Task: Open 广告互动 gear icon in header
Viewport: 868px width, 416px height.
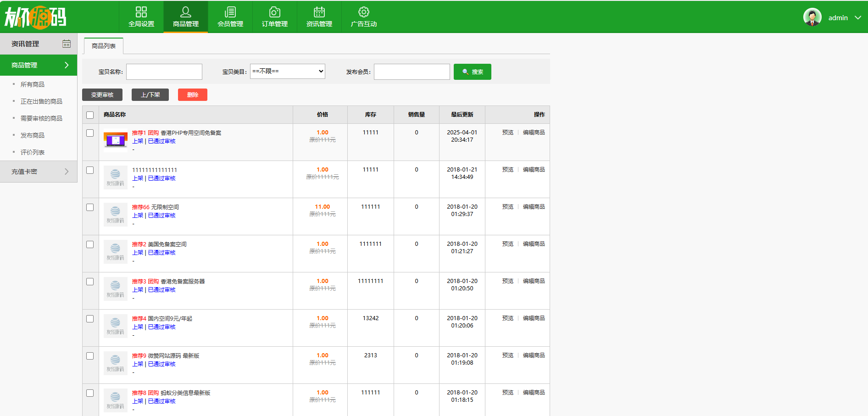Action: pos(364,12)
